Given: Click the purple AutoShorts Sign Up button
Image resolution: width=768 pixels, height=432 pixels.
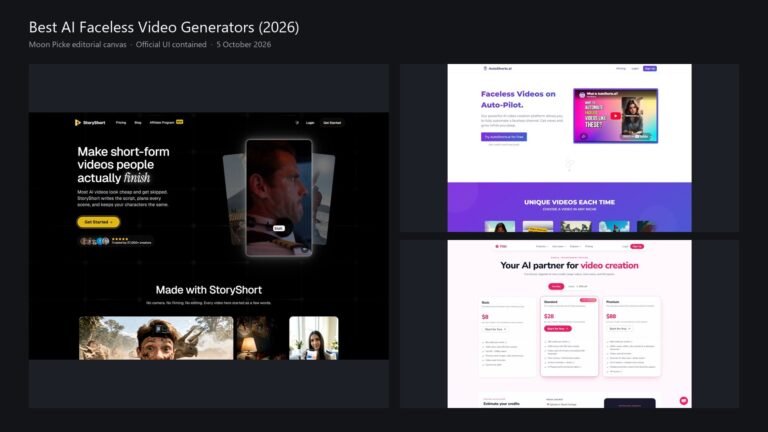Looking at the screenshot, I should coord(650,69).
